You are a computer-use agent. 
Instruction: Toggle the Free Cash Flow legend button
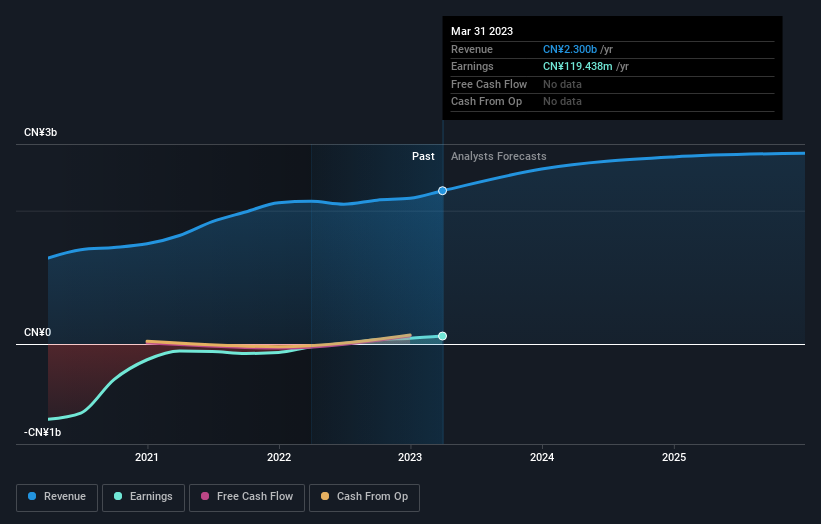[x=247, y=497]
